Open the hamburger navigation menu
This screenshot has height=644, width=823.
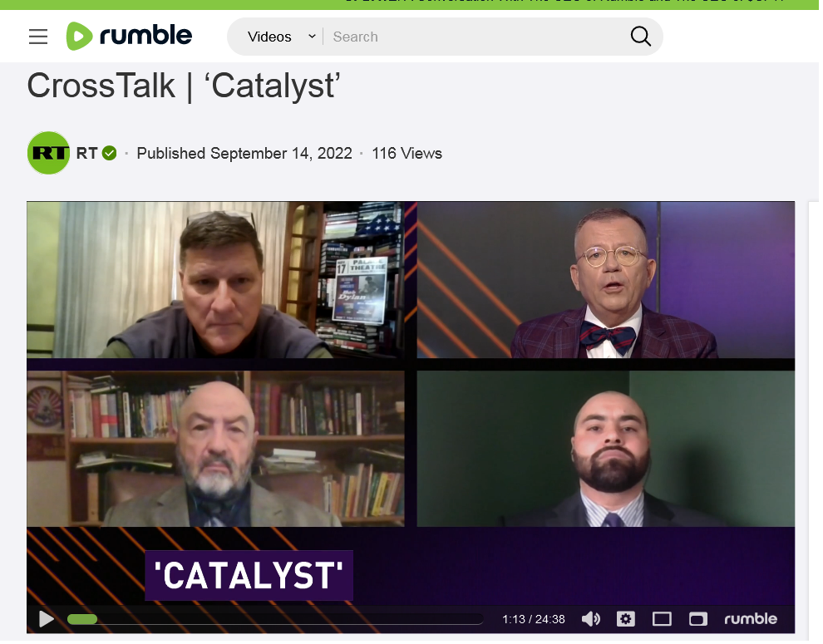click(x=37, y=37)
